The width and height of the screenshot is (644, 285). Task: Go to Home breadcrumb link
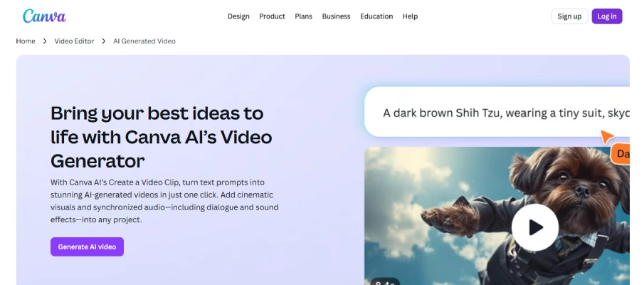[x=26, y=41]
